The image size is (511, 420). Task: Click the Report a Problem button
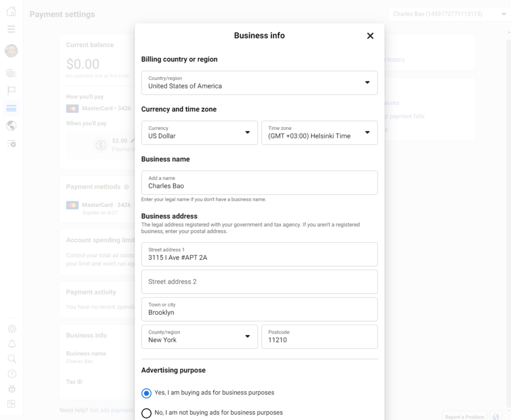(465, 417)
